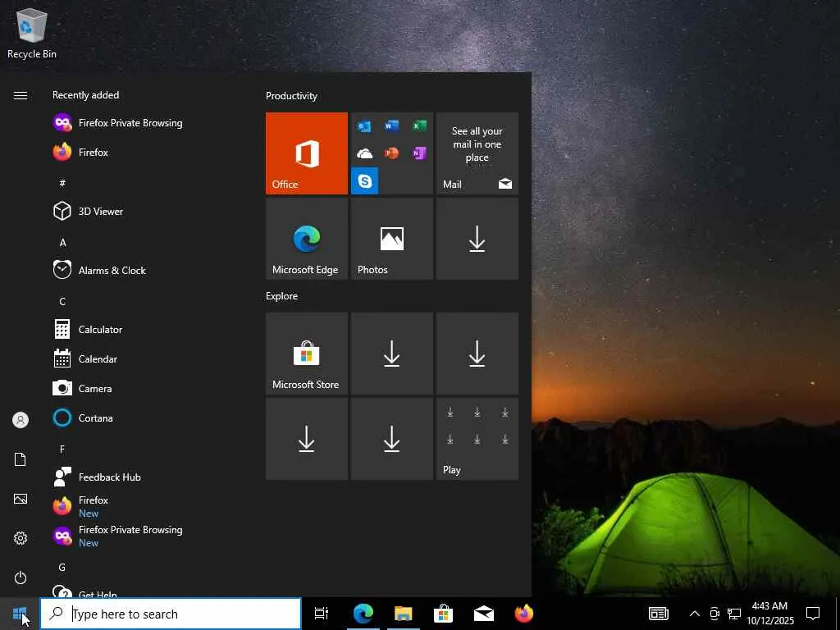Open Settings gear in Start sidebar

pos(21,538)
